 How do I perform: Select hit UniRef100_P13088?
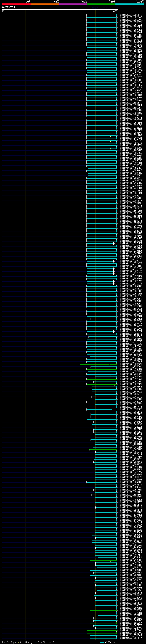(x=131, y=565)
